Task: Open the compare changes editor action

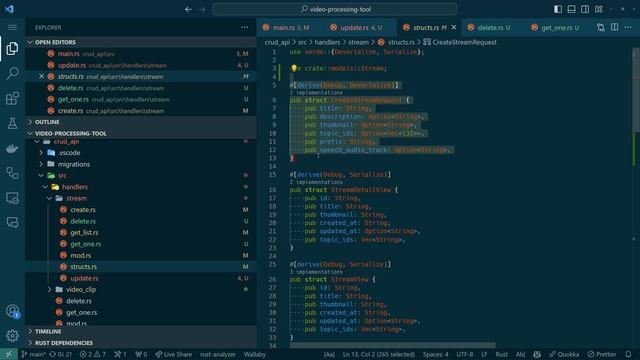Action: click(x=600, y=27)
